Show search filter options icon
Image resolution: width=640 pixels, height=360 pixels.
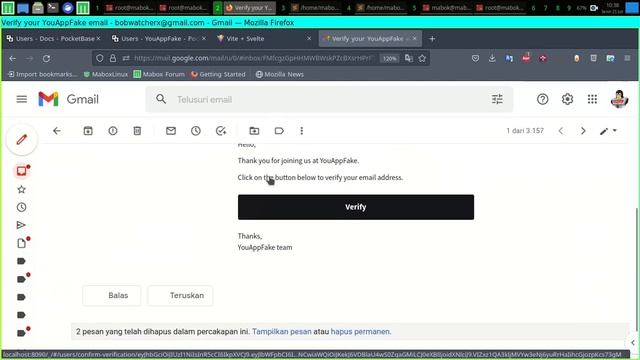coord(497,99)
